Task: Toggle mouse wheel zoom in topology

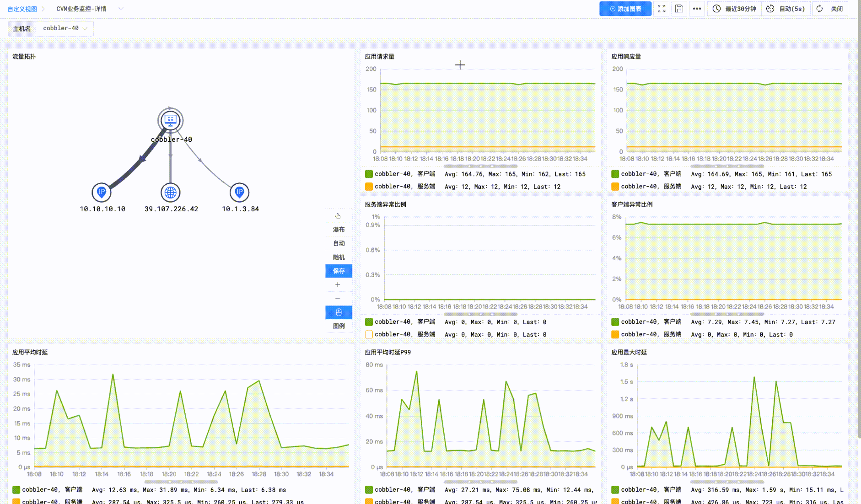Action: click(x=339, y=312)
